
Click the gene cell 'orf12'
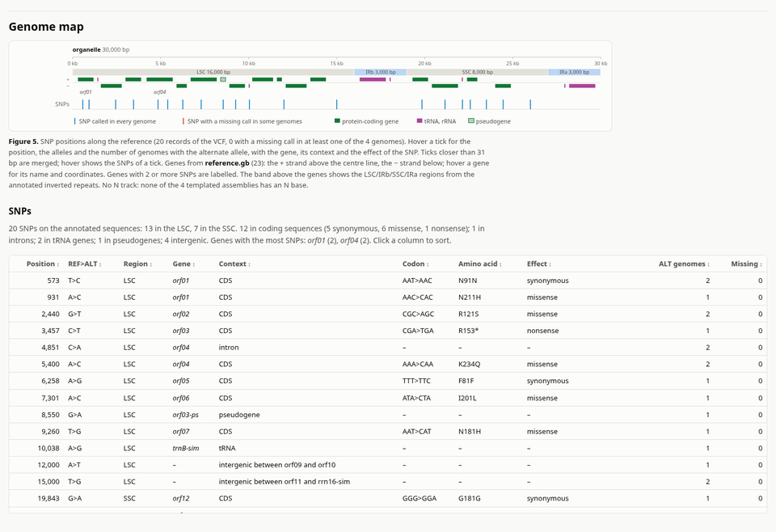[x=181, y=498]
